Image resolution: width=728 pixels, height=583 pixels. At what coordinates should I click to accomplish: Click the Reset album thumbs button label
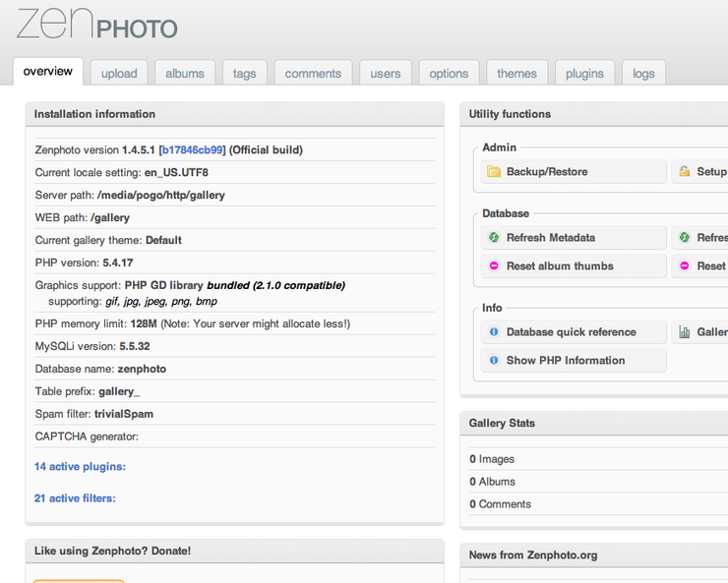(x=560, y=265)
